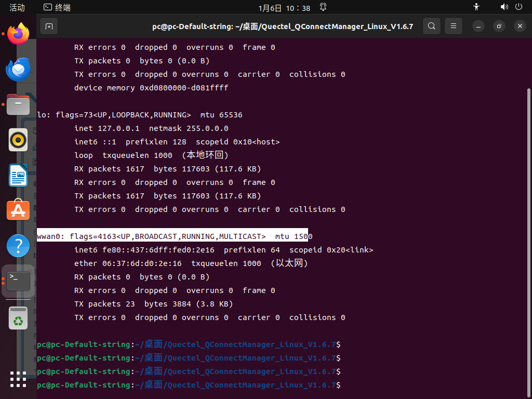Open the Help question mark icon
Image resolution: width=532 pixels, height=399 pixels.
[18, 246]
